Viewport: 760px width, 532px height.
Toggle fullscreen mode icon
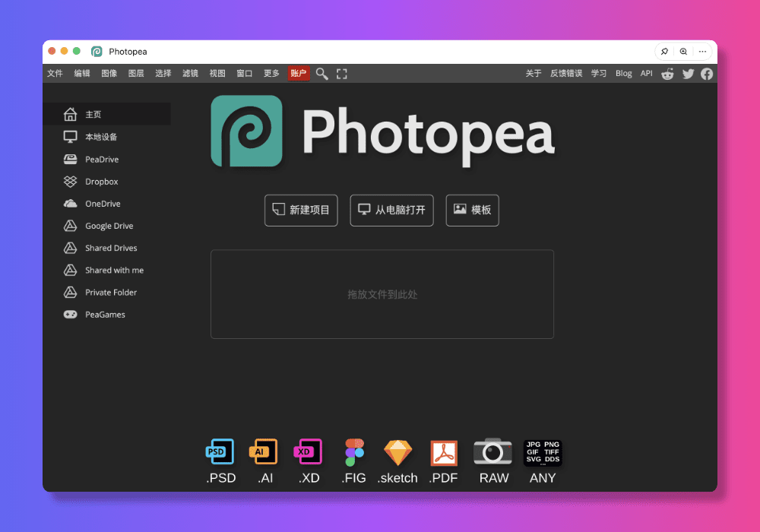point(342,74)
